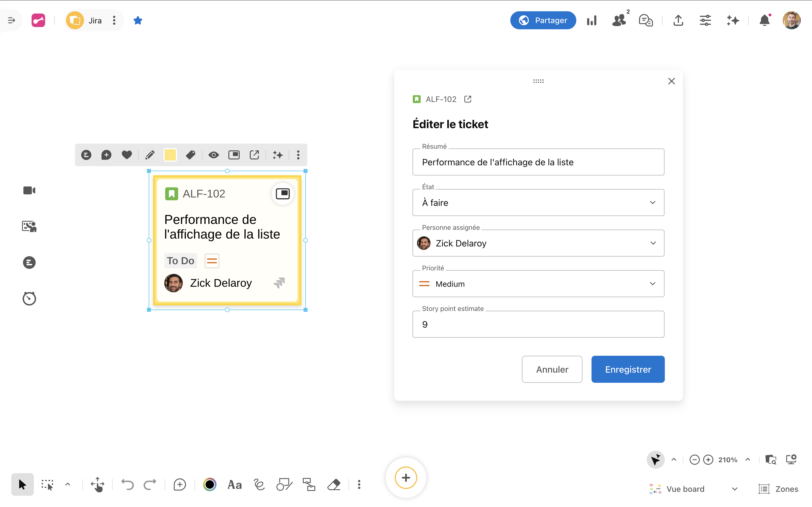Toggle favorite star next to Jira
The height and width of the screenshot is (507, 812).
tap(138, 21)
